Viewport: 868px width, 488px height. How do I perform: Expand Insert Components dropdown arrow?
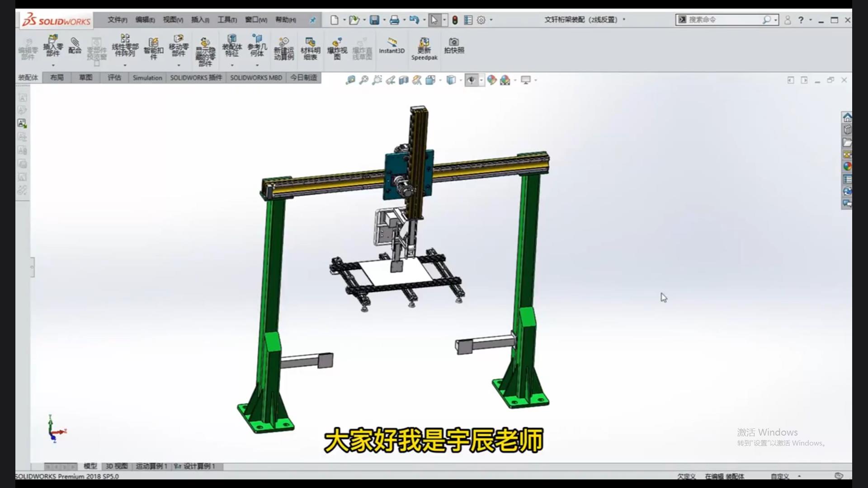coord(53,66)
